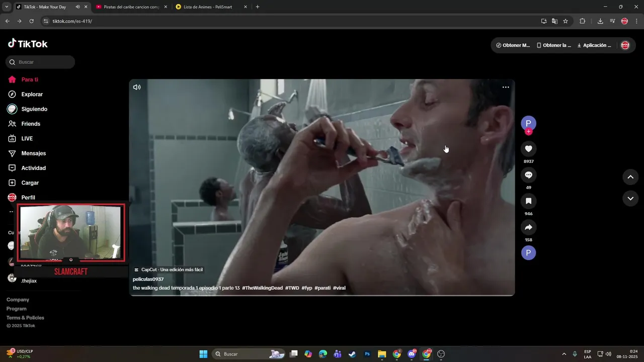This screenshot has width=644, height=362.
Task: Expand the Terms & Policies footer section
Action: click(x=25, y=318)
